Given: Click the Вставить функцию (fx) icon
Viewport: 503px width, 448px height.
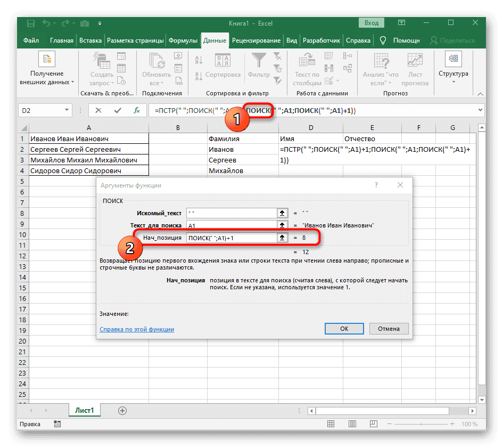Looking at the screenshot, I should pyautogui.click(x=137, y=110).
